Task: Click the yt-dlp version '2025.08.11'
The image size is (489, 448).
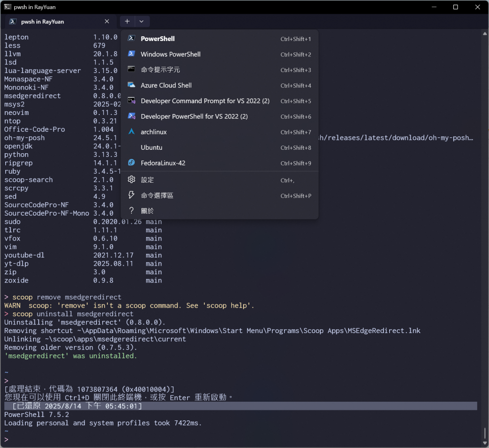Action: click(x=113, y=263)
